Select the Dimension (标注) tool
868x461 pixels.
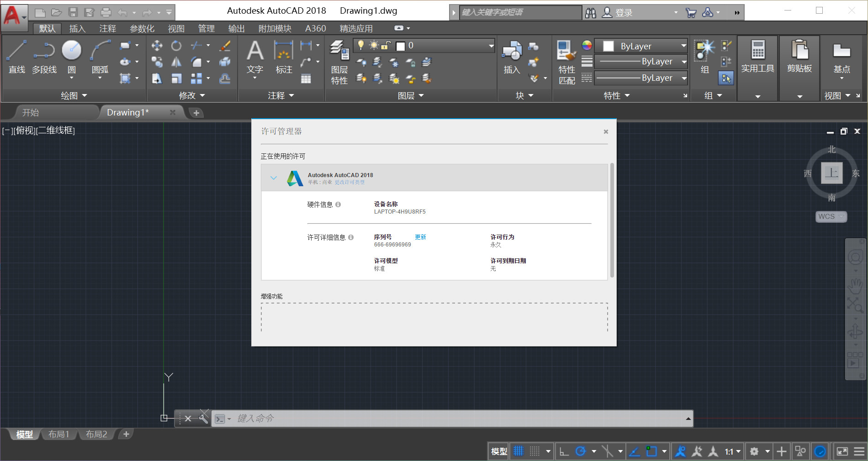click(284, 57)
